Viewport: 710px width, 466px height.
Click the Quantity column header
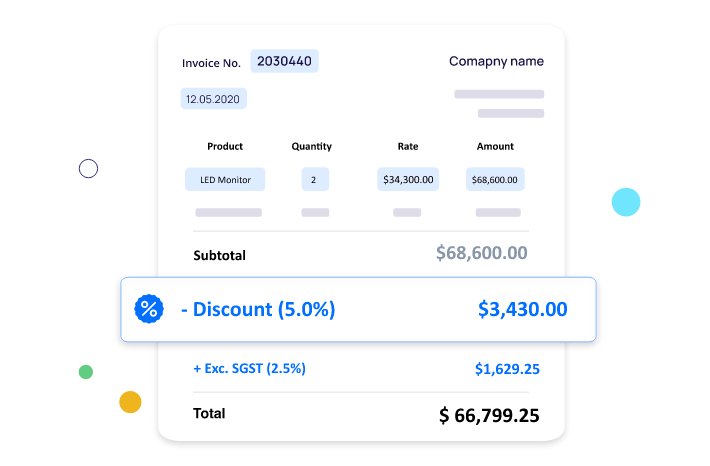click(312, 146)
